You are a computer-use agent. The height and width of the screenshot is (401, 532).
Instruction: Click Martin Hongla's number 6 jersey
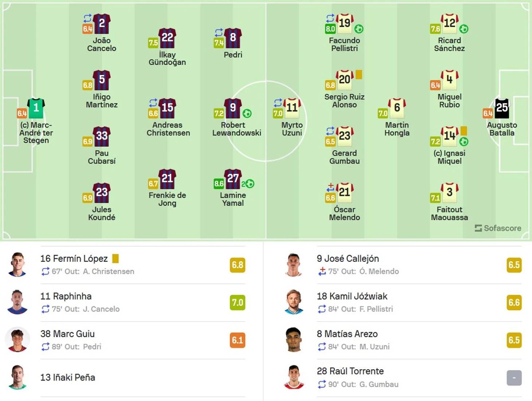397,108
